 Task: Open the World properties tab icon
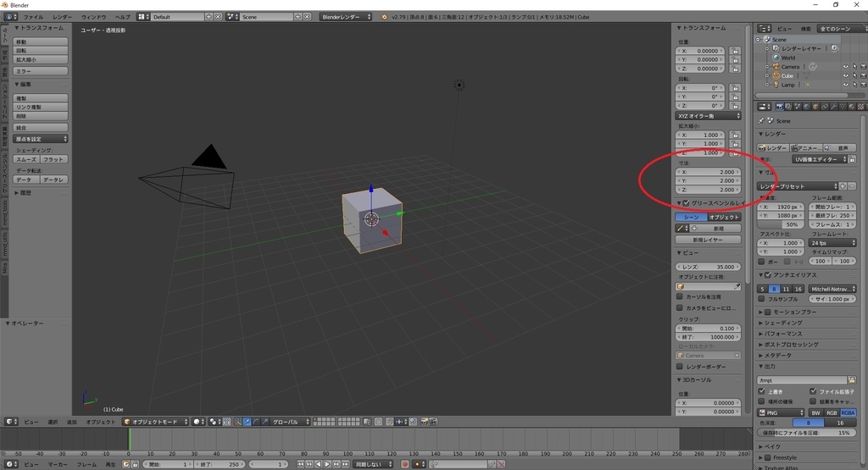807,106
